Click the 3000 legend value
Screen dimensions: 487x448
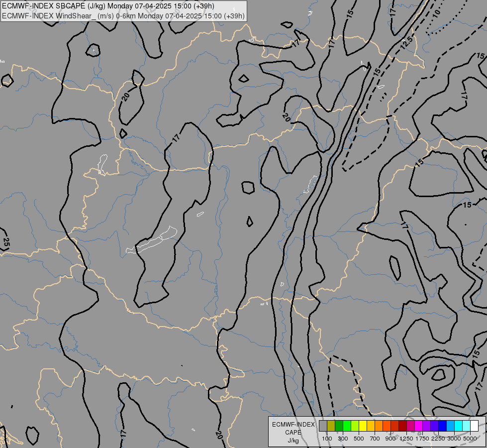pyautogui.click(x=454, y=439)
